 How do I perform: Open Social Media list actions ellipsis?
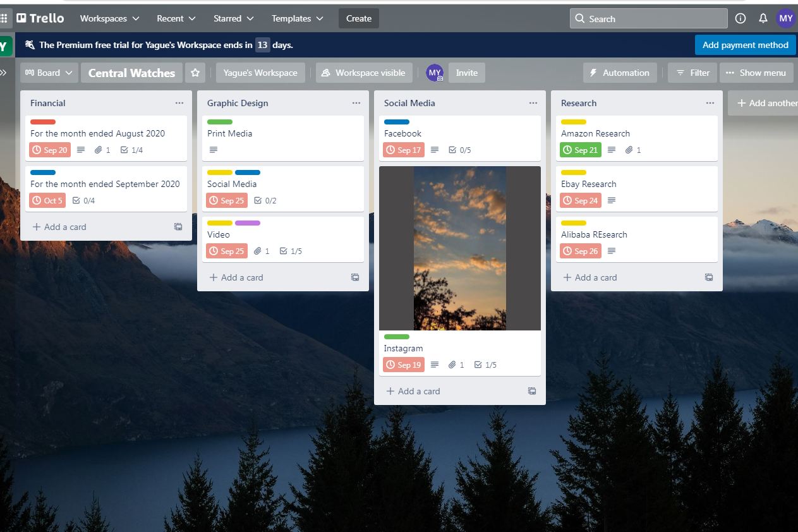[533, 103]
